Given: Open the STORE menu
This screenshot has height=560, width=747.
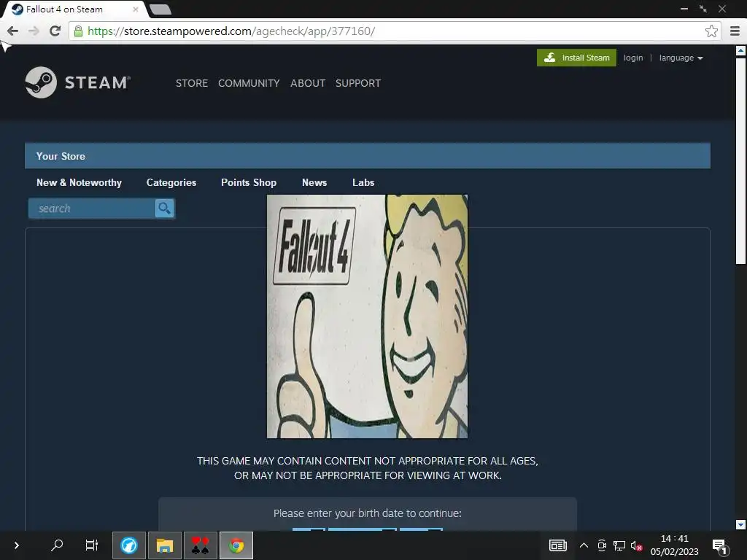Looking at the screenshot, I should point(192,83).
